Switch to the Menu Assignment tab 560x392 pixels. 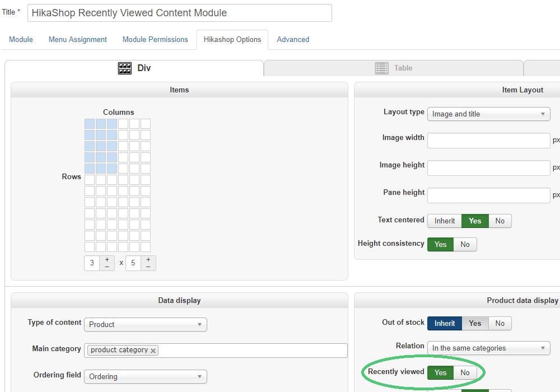(78, 40)
